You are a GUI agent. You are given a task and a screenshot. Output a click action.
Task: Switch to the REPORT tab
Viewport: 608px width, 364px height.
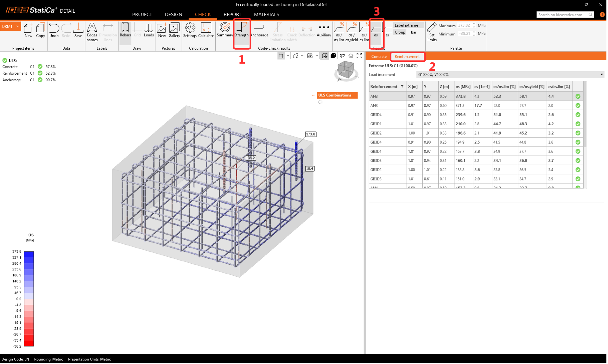tap(232, 15)
